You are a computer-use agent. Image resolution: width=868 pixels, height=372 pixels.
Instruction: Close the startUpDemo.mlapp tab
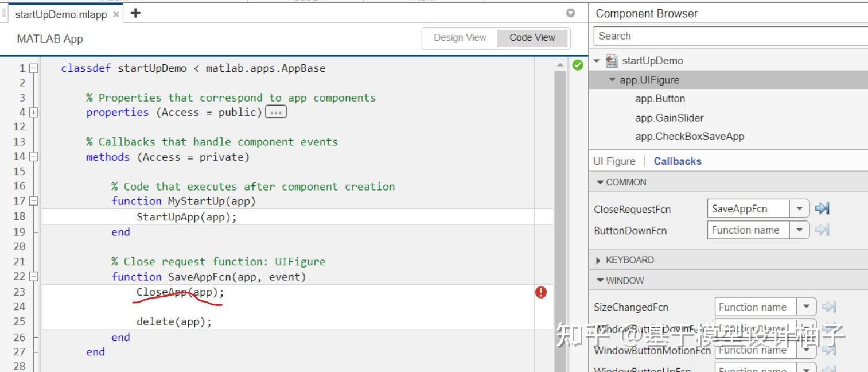tap(116, 14)
